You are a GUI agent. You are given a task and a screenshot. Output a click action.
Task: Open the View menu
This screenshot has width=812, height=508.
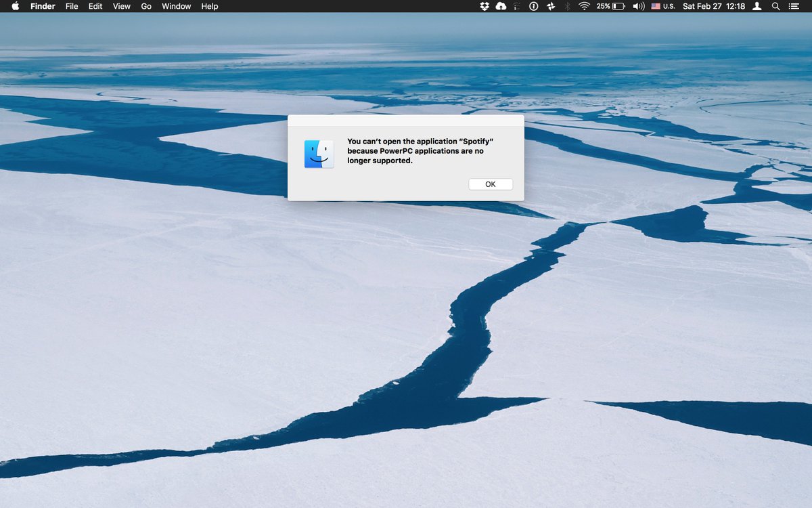tap(122, 6)
